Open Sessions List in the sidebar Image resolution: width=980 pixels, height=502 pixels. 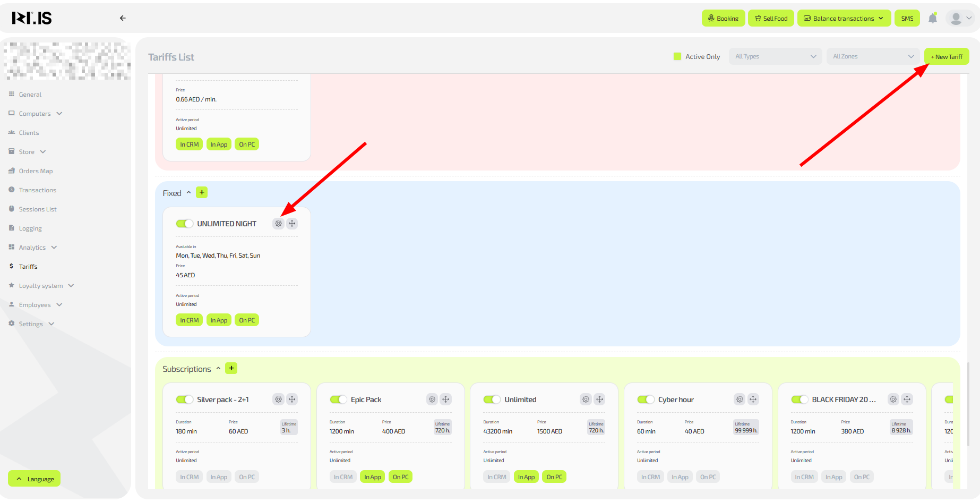point(38,209)
